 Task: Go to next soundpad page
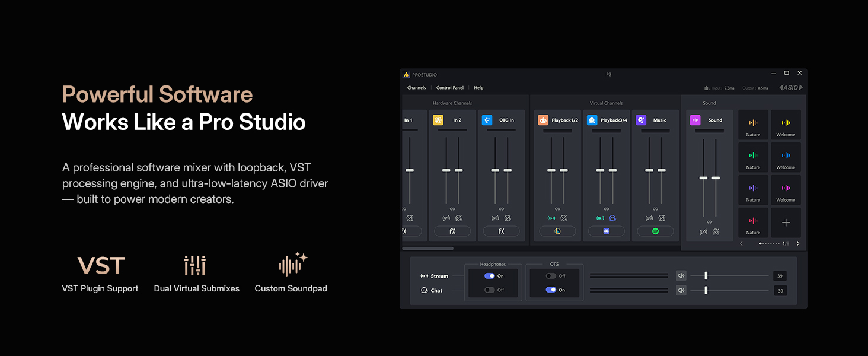[797, 244]
